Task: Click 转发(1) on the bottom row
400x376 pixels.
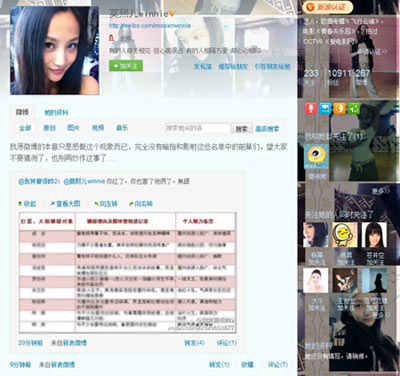Action: [219, 365]
